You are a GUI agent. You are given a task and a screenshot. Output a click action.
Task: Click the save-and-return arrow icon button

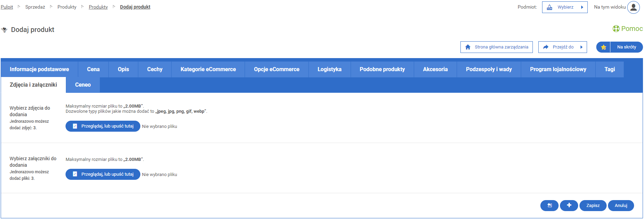click(x=549, y=206)
